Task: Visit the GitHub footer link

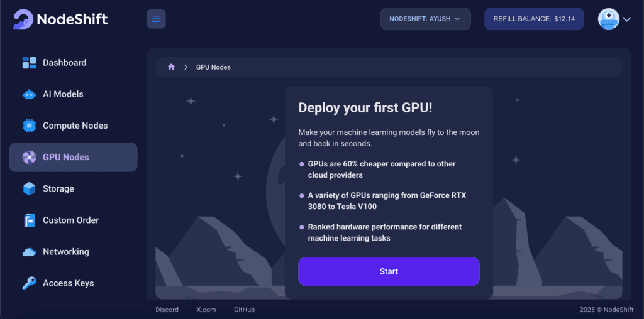Action: click(244, 310)
